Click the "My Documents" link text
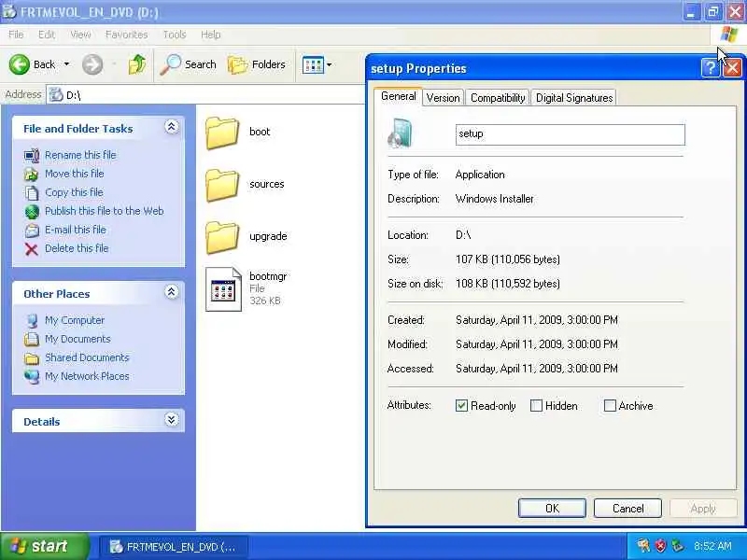 pos(78,339)
